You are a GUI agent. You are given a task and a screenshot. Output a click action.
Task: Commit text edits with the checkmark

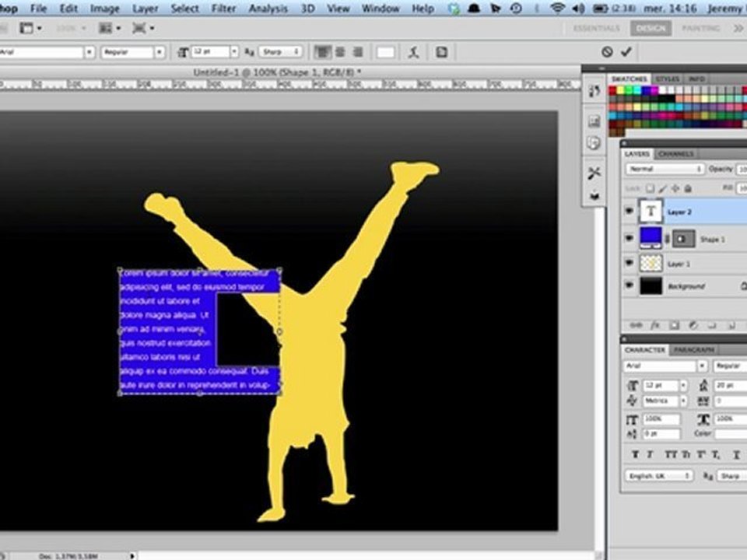coord(626,51)
